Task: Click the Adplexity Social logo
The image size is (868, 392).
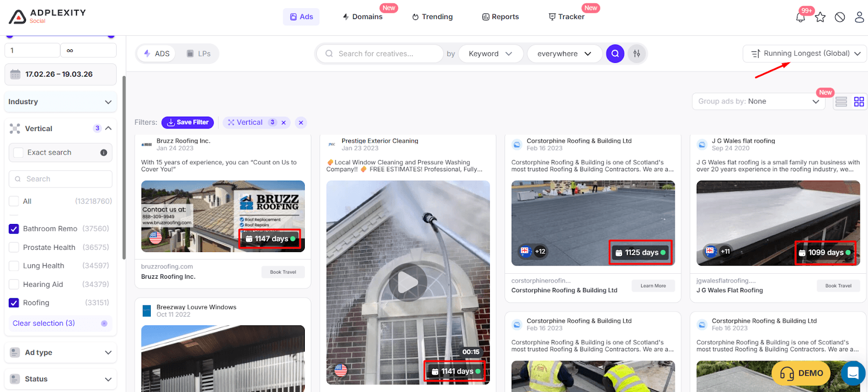Action: click(x=47, y=16)
